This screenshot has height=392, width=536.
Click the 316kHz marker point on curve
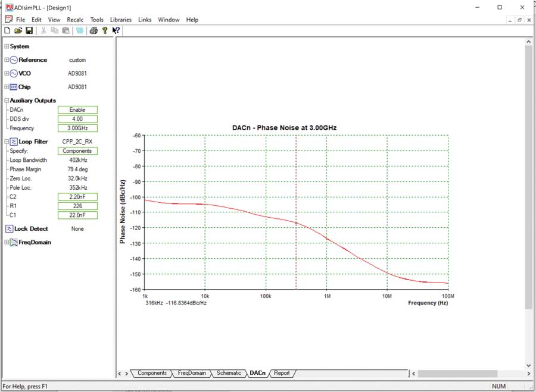[x=296, y=223]
